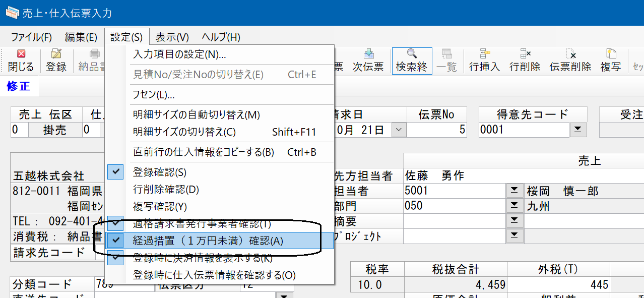Select フセン(L)... from the menu
The image size is (644, 298).
[x=220, y=95]
